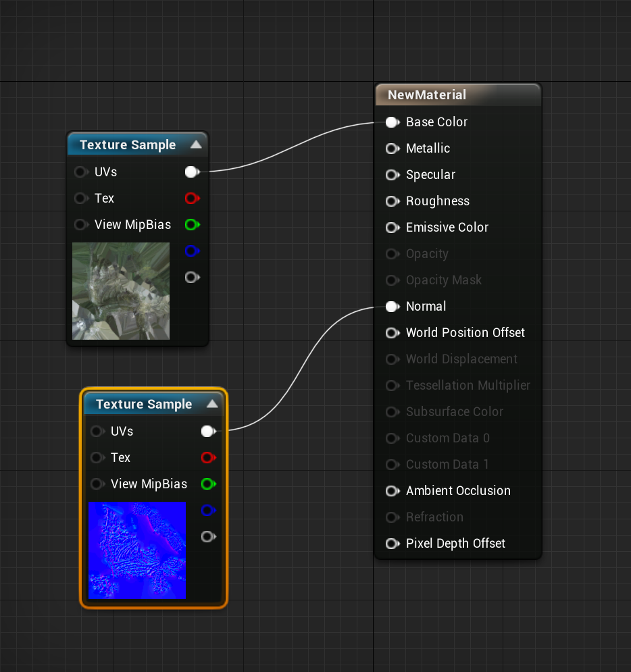
Task: Click selected Texture Sample red output pin
Action: coord(208,458)
